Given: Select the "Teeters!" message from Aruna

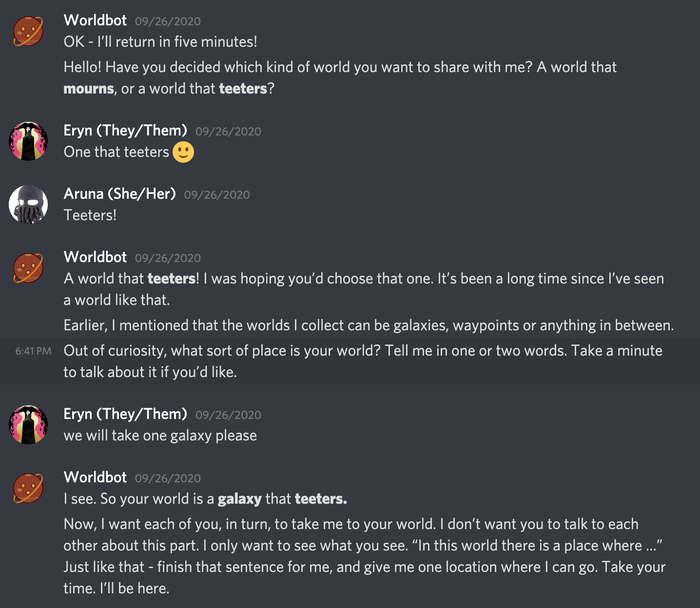Looking at the screenshot, I should click(x=90, y=215).
